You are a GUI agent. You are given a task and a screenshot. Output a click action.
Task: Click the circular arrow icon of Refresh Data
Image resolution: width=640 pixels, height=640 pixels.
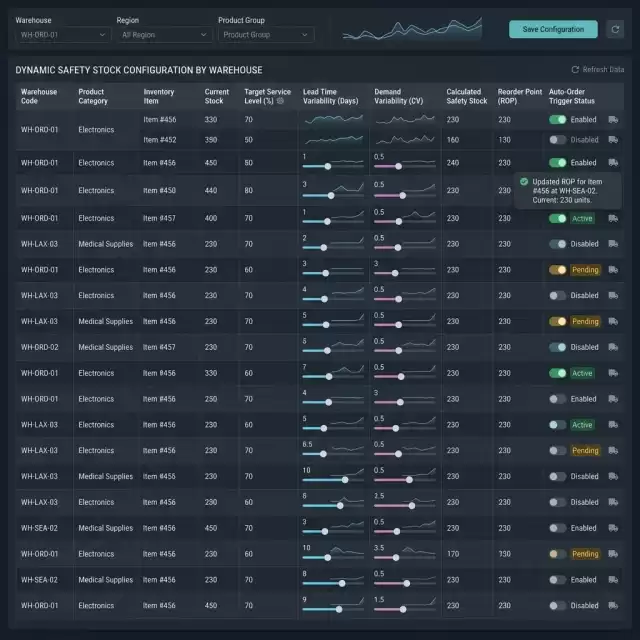pos(575,70)
